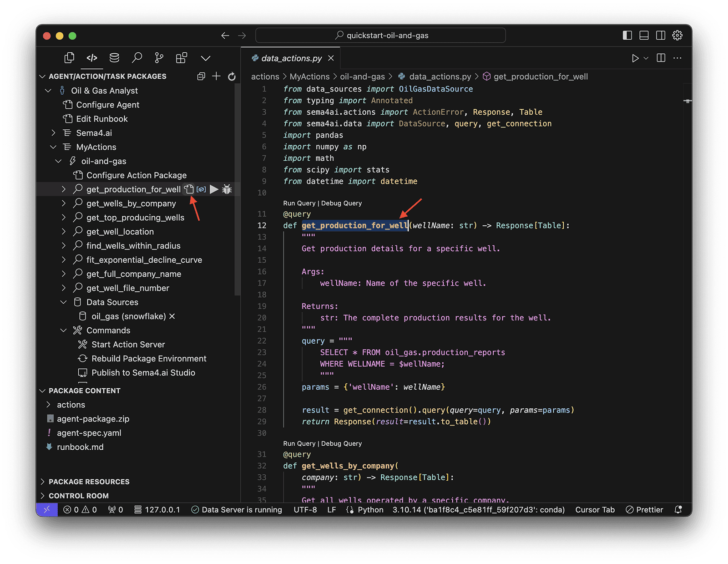Open the Explorer files icon in activity bar
The image size is (728, 564).
(69, 58)
